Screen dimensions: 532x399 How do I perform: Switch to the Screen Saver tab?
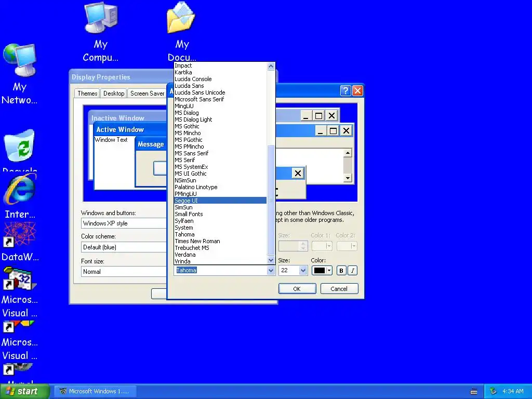pyautogui.click(x=147, y=94)
